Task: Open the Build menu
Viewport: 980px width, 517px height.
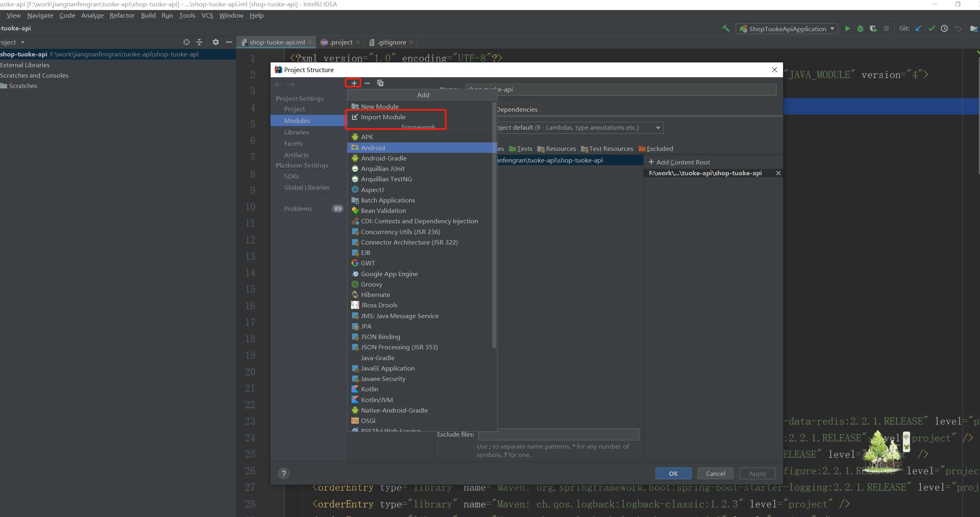Action: coord(148,16)
